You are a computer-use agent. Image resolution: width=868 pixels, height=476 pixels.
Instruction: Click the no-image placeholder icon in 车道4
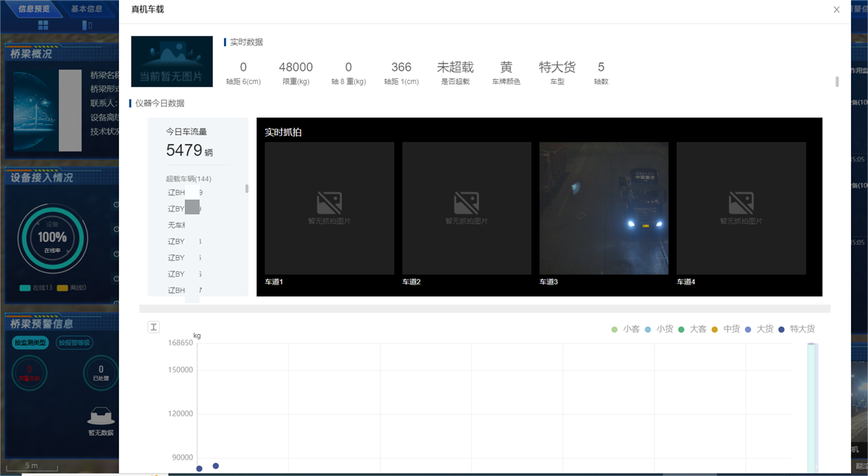[741, 203]
